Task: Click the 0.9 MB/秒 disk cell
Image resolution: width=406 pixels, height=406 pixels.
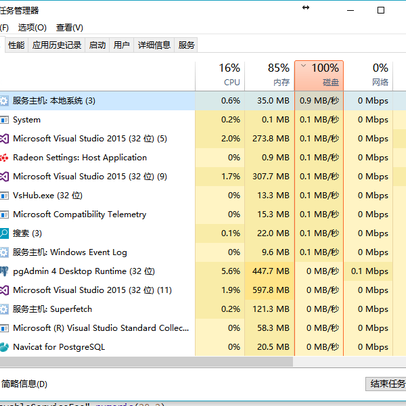Action: click(319, 101)
